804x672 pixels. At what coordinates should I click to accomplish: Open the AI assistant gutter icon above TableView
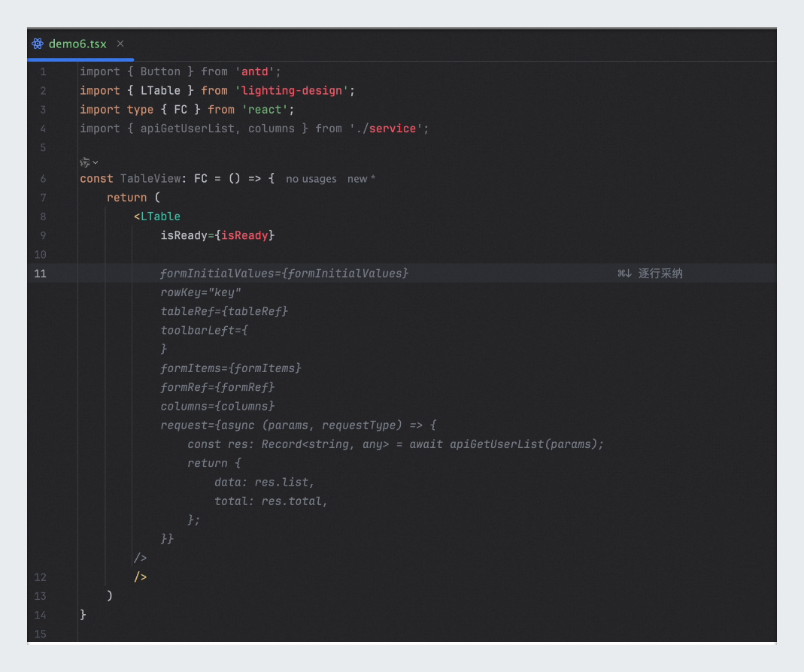click(x=84, y=162)
